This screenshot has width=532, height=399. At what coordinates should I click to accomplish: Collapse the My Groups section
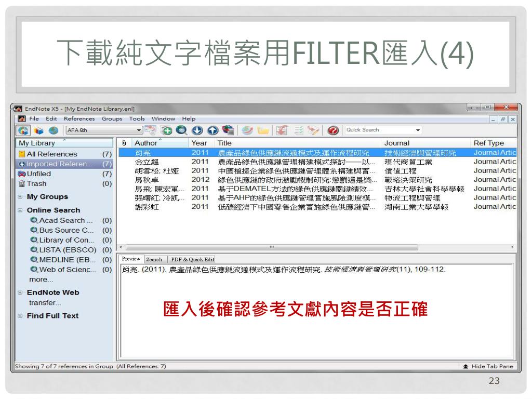point(20,197)
